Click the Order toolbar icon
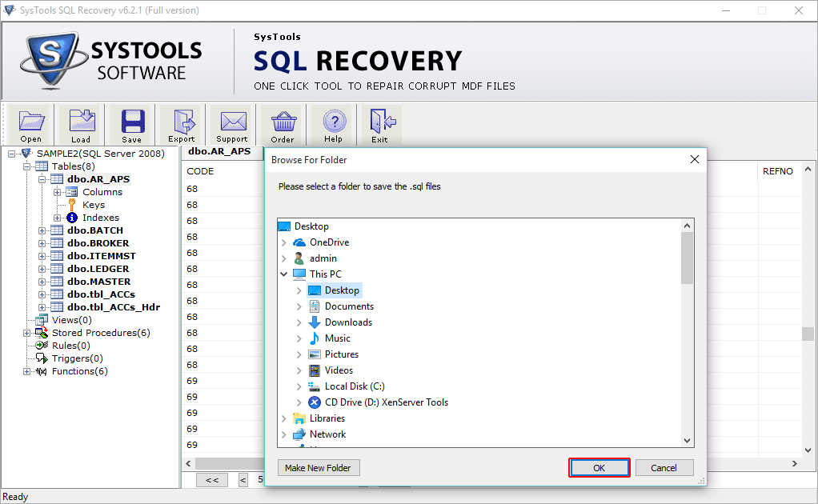818x504 pixels. [283, 125]
